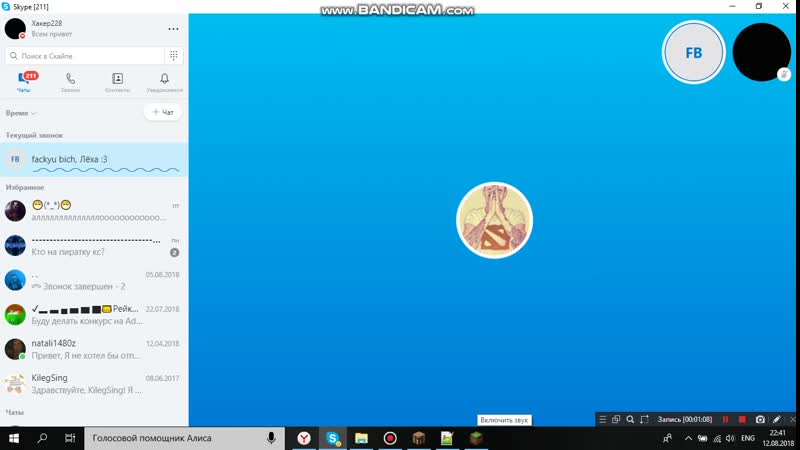
Task: Expand the Время sort dropdown
Action: pos(21,113)
